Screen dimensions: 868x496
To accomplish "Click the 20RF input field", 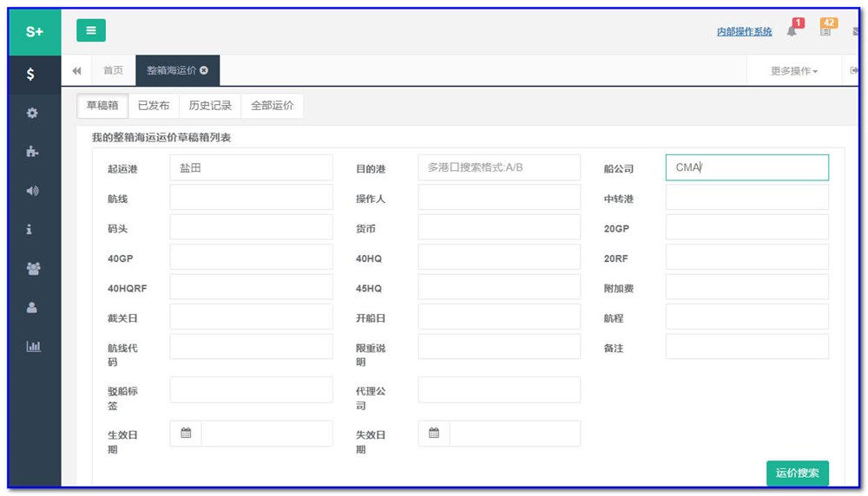I will click(x=746, y=258).
